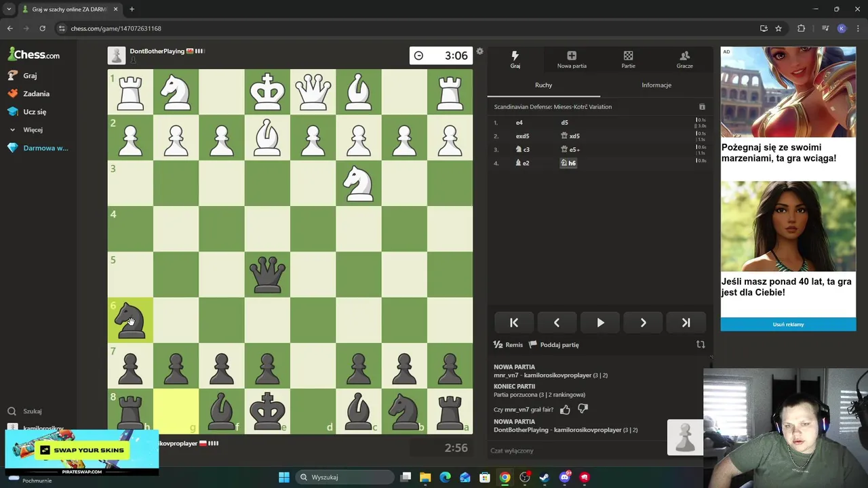Select queen move e5+ in the list

pyautogui.click(x=570, y=150)
